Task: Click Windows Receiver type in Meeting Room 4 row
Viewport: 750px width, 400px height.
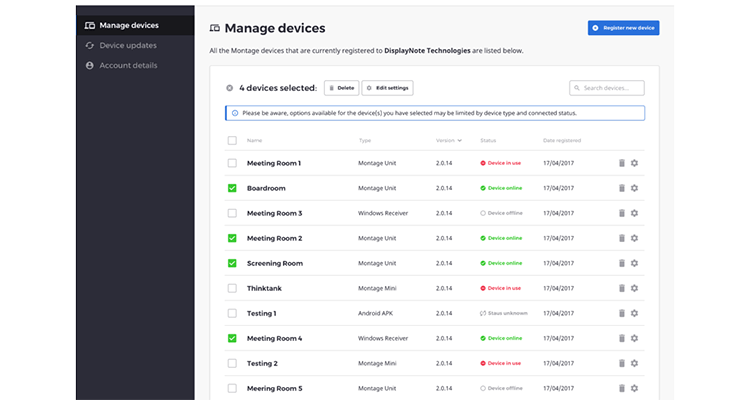Action: point(383,338)
